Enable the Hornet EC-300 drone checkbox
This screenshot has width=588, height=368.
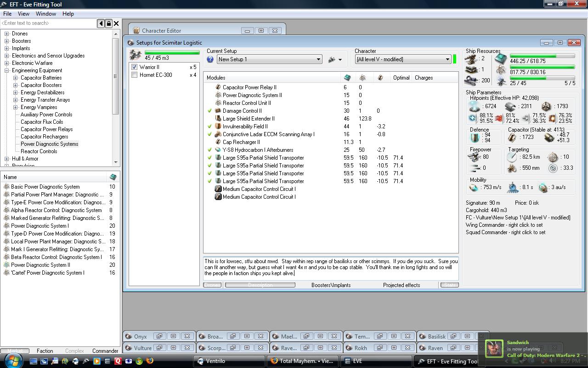[135, 75]
